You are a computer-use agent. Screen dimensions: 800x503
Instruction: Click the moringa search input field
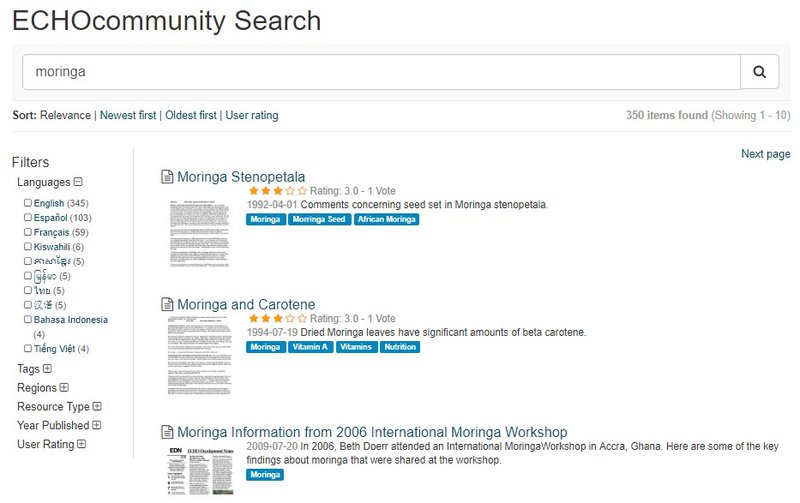point(381,72)
